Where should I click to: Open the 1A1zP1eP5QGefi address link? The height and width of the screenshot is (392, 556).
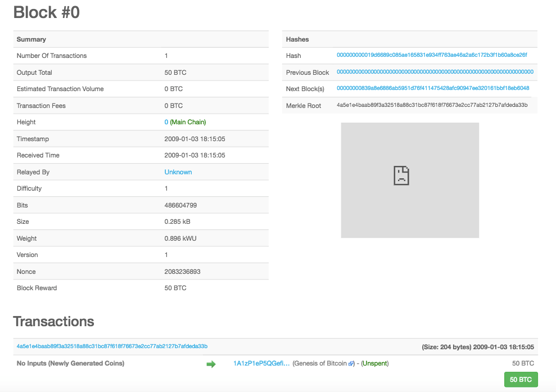coord(261,363)
